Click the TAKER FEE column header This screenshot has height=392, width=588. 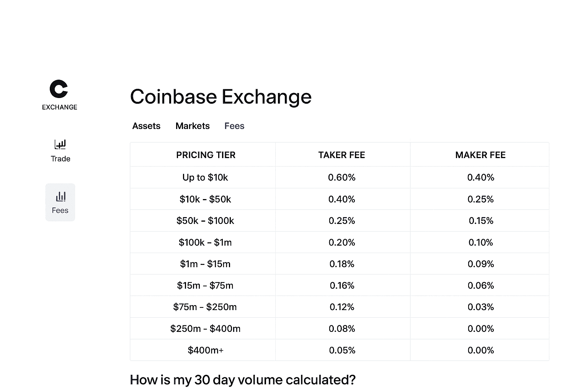click(341, 155)
